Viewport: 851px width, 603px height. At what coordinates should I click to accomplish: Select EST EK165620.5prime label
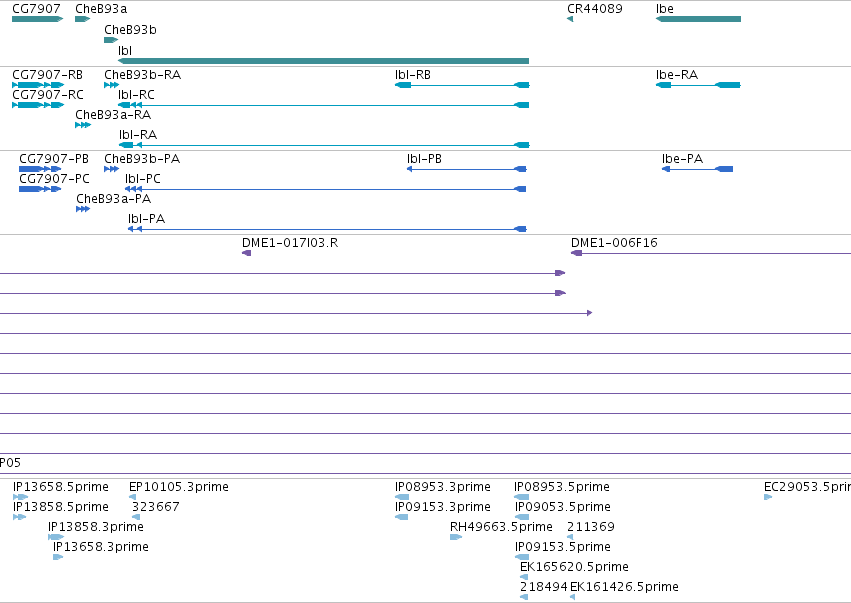tap(574, 567)
